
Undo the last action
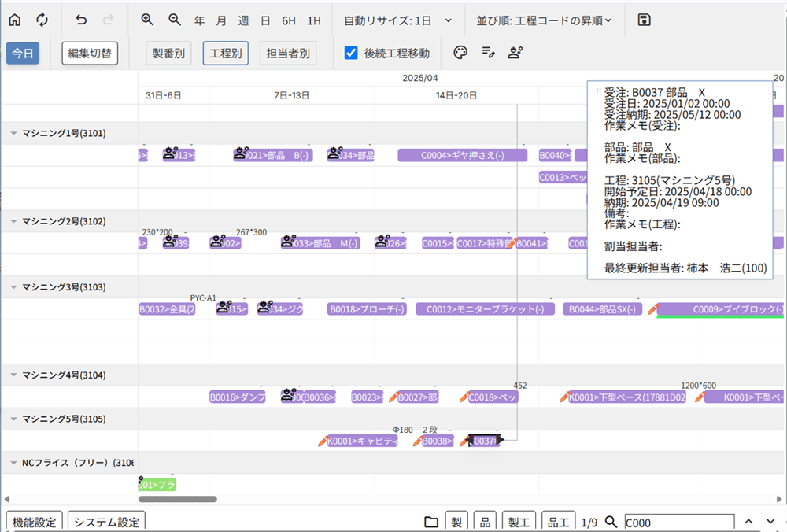[81, 20]
